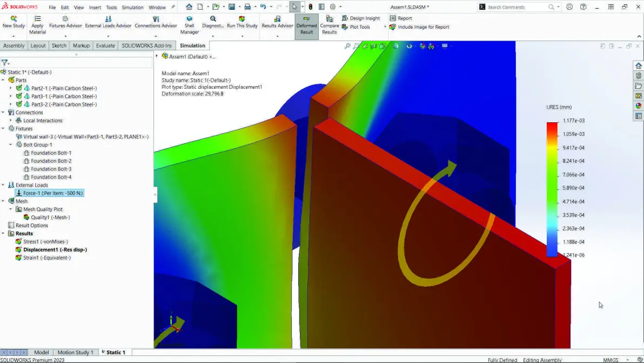Open the Save dropdown arrow
The image size is (644, 363).
click(x=239, y=6)
